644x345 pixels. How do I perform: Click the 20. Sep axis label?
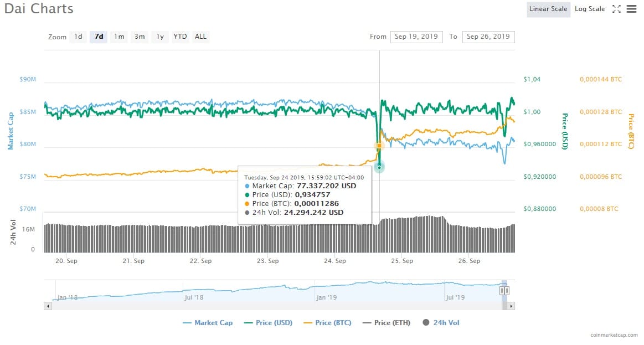pos(66,261)
